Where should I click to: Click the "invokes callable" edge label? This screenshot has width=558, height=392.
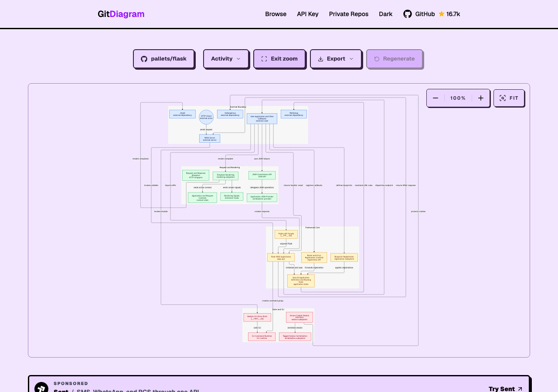[151, 185]
